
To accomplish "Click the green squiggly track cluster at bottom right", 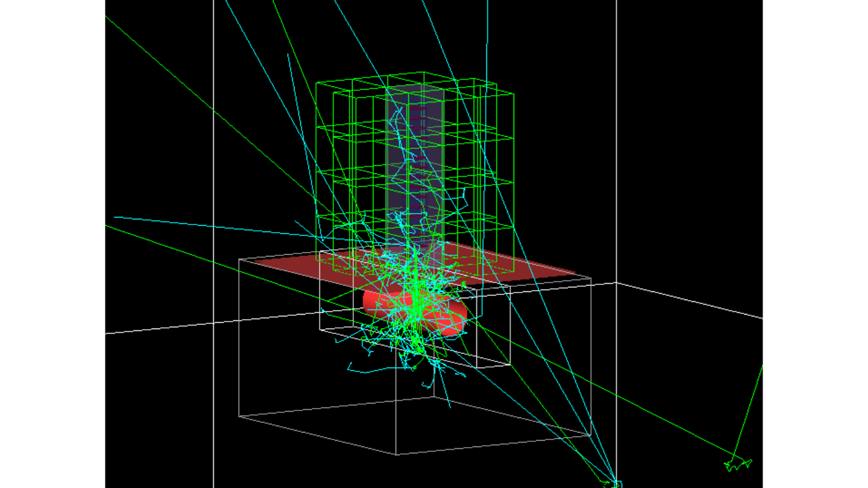I will click(737, 465).
